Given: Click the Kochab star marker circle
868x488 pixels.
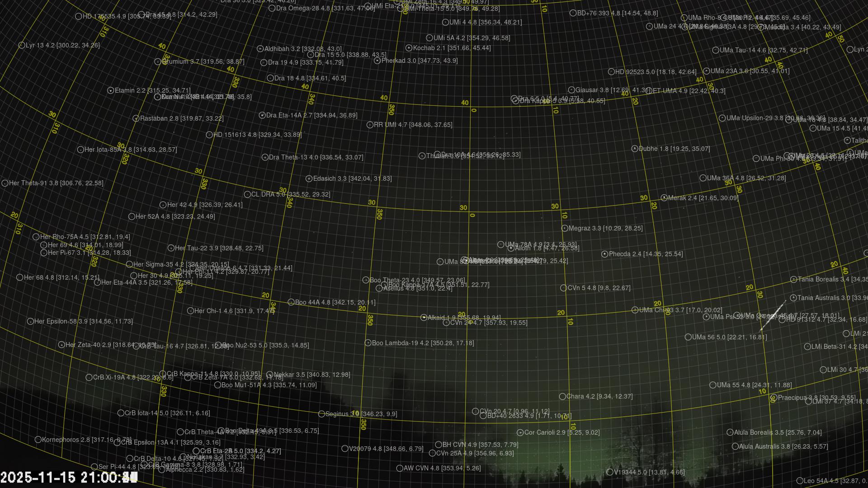Looking at the screenshot, I should click(x=409, y=48).
